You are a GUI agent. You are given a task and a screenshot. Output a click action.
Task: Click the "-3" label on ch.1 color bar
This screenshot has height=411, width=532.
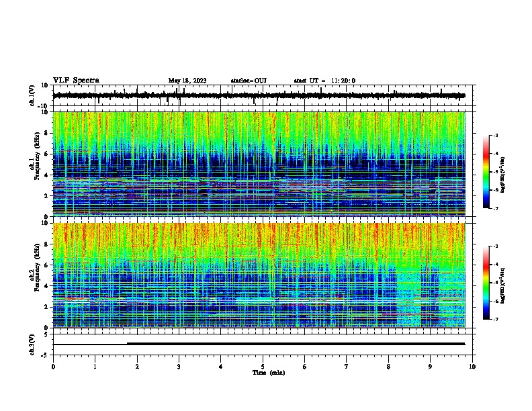click(x=496, y=135)
